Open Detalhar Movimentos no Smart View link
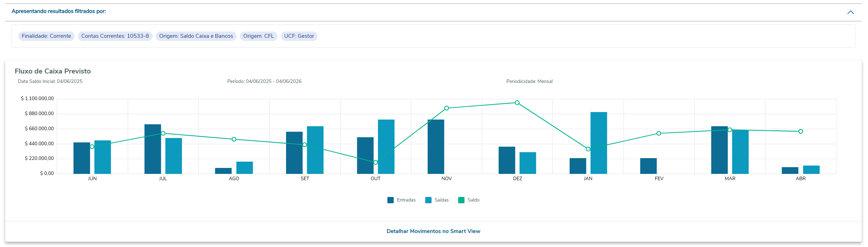The image size is (868, 247). (x=433, y=231)
